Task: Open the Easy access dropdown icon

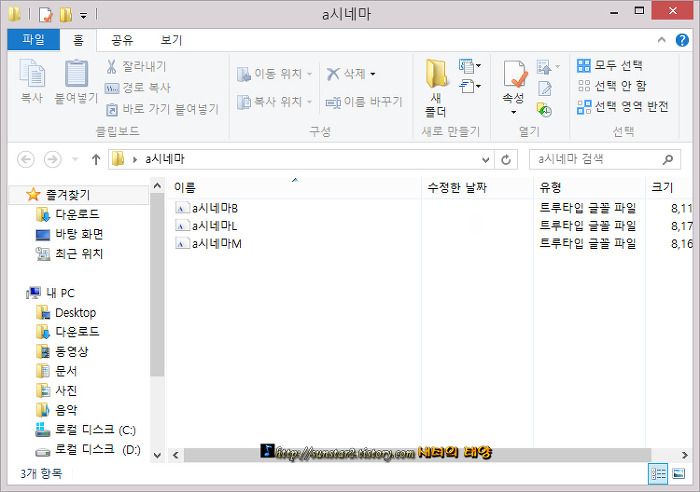Action: point(470,86)
